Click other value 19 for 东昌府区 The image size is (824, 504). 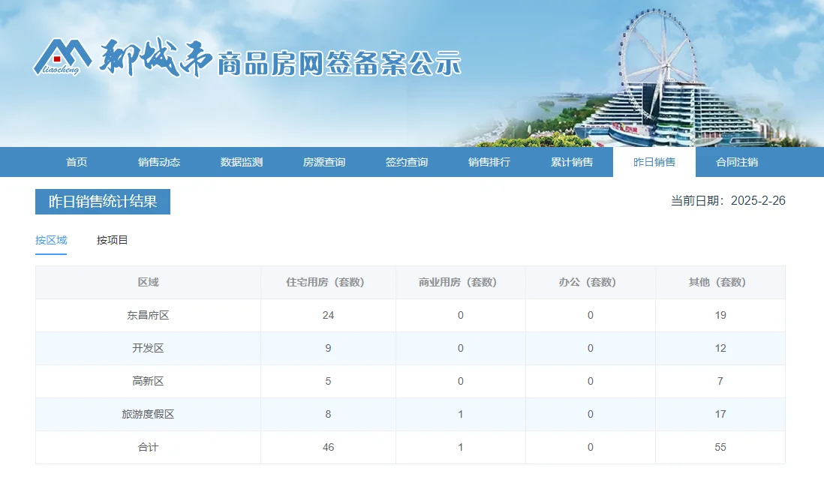(720, 316)
